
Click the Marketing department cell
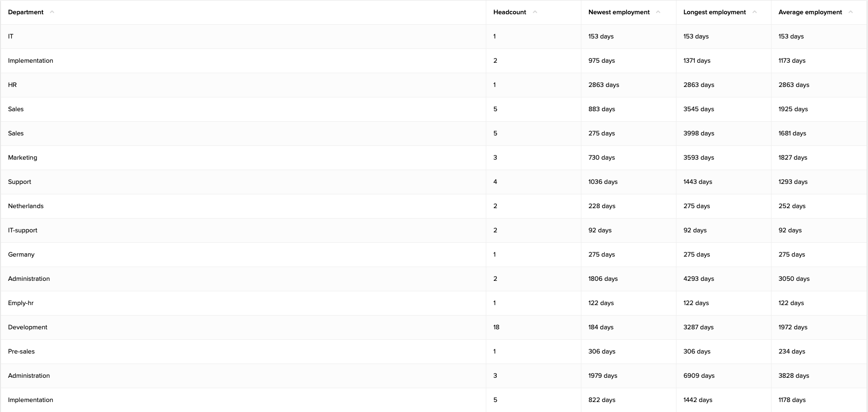tap(22, 158)
